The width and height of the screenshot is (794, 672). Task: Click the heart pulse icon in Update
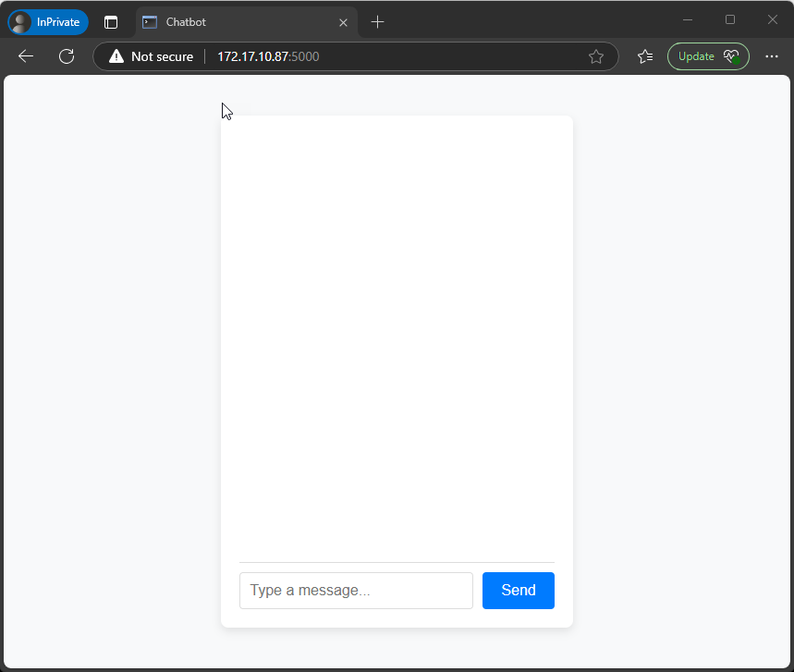[x=731, y=56]
